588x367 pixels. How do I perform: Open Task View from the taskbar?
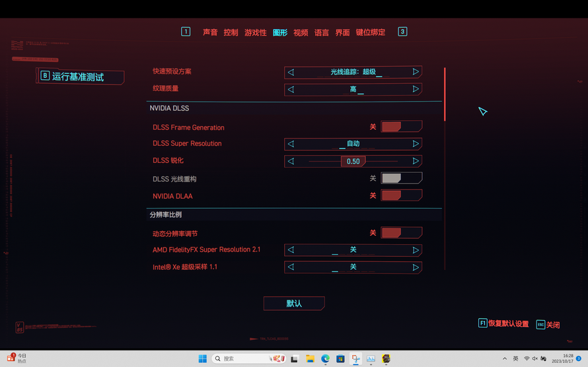[x=295, y=359]
